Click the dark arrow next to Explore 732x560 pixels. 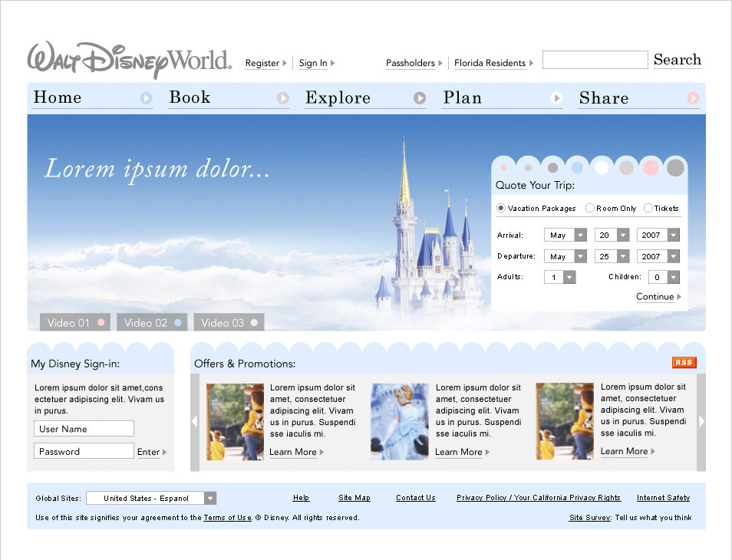[x=420, y=98]
